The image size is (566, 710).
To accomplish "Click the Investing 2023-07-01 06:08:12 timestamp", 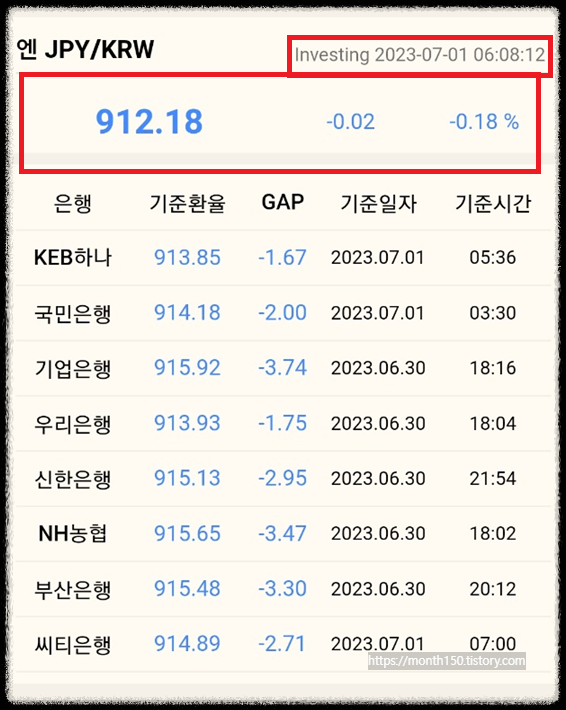I will pos(420,55).
